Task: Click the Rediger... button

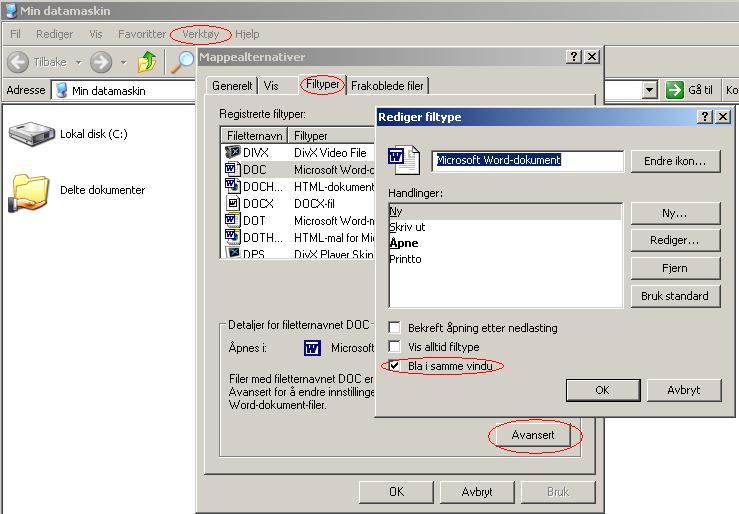Action: (x=675, y=240)
